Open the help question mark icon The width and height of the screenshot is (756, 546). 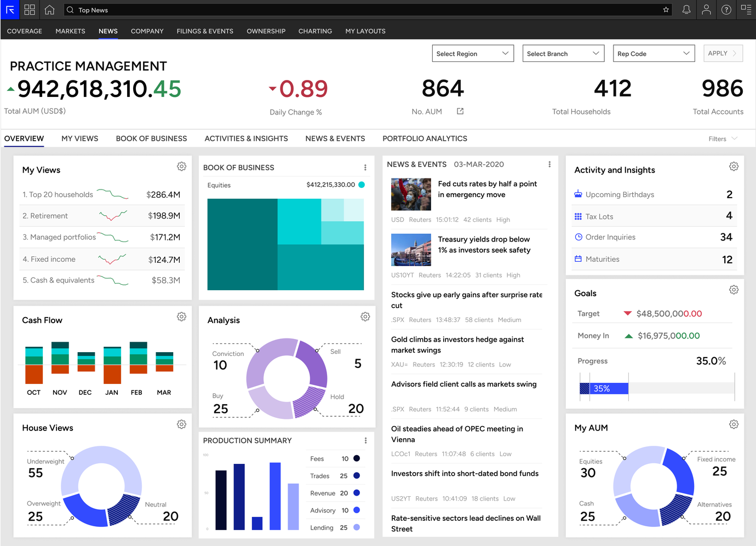point(726,10)
